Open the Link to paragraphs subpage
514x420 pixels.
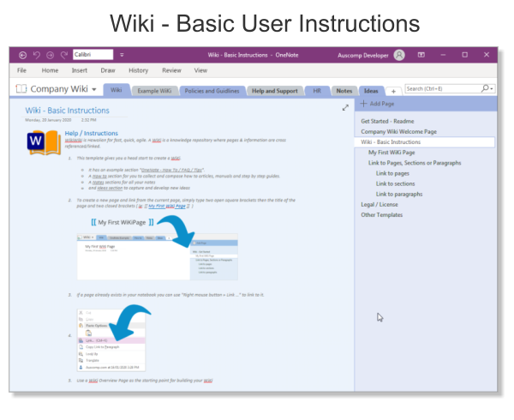[x=399, y=194]
